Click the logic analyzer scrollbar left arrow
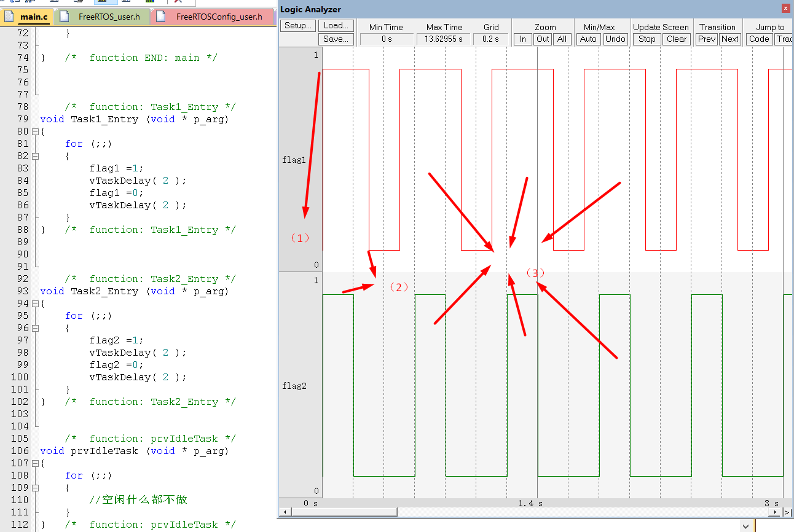Screen dimensions: 794x532 click(x=284, y=512)
